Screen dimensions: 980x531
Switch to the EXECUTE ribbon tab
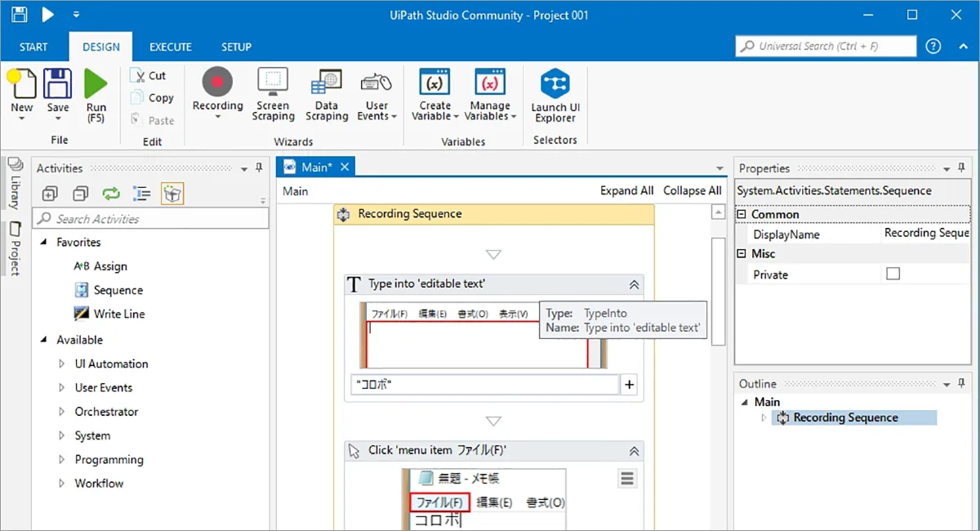click(171, 47)
